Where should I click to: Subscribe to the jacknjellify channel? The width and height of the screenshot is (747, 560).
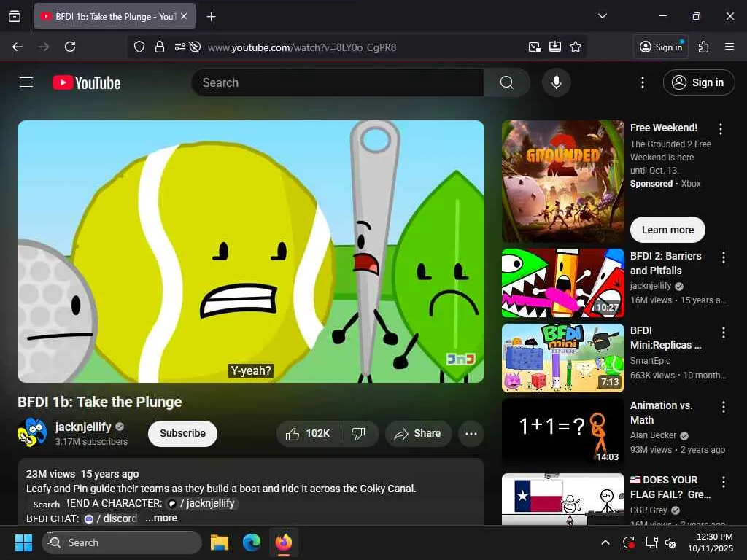click(x=182, y=433)
